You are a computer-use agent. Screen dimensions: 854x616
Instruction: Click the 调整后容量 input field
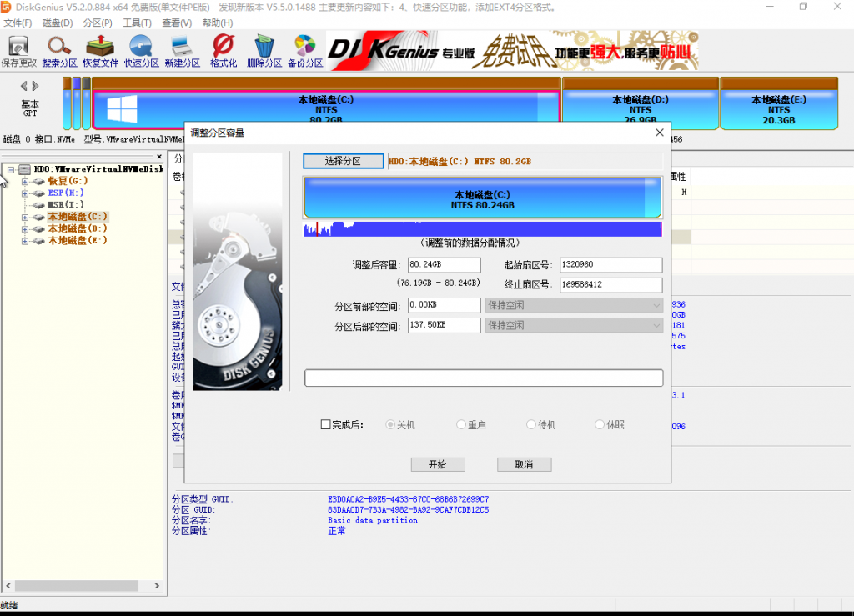(x=444, y=265)
